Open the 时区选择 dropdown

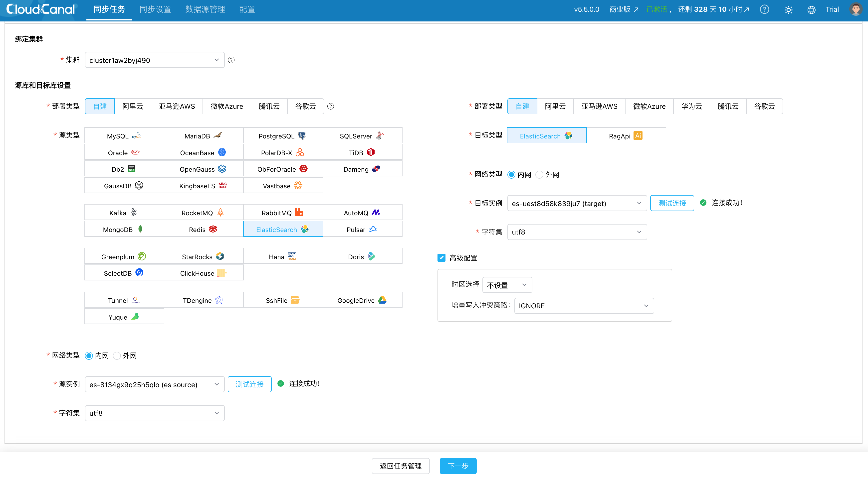507,285
